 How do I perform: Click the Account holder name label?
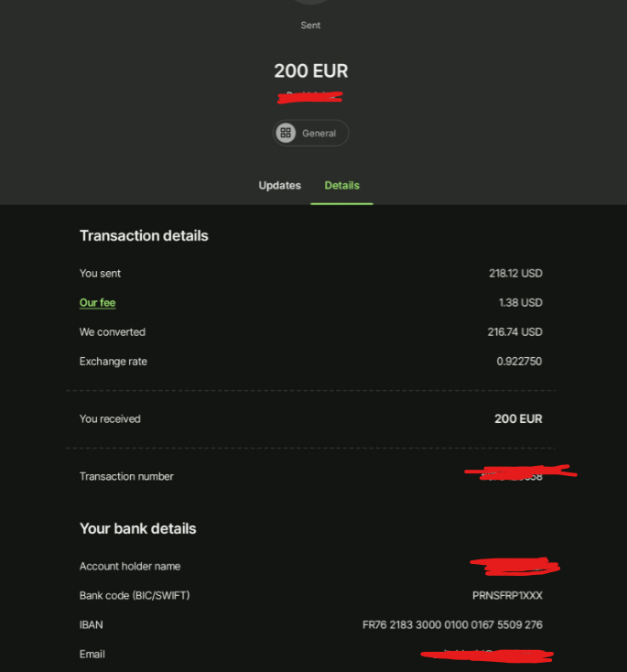coord(129,566)
